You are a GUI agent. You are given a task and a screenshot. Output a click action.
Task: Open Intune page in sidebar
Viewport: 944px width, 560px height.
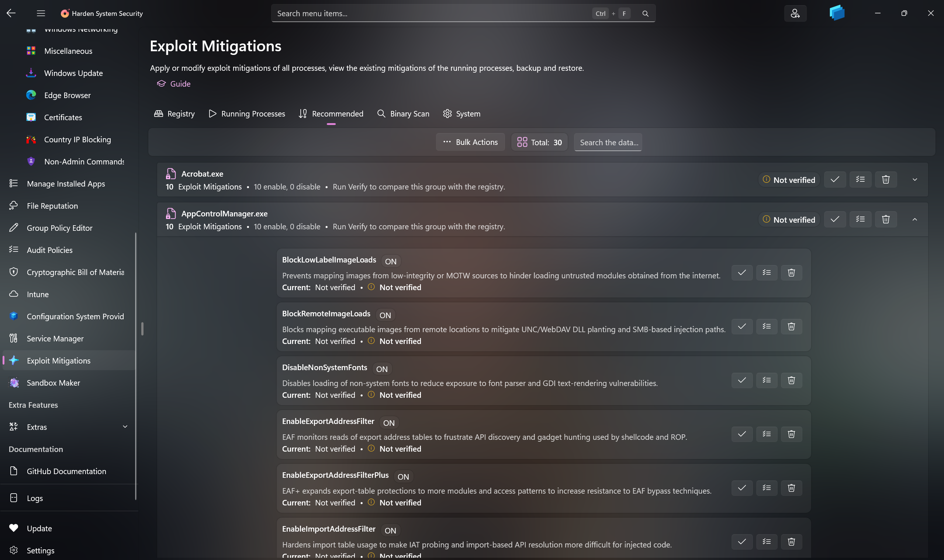(69, 294)
